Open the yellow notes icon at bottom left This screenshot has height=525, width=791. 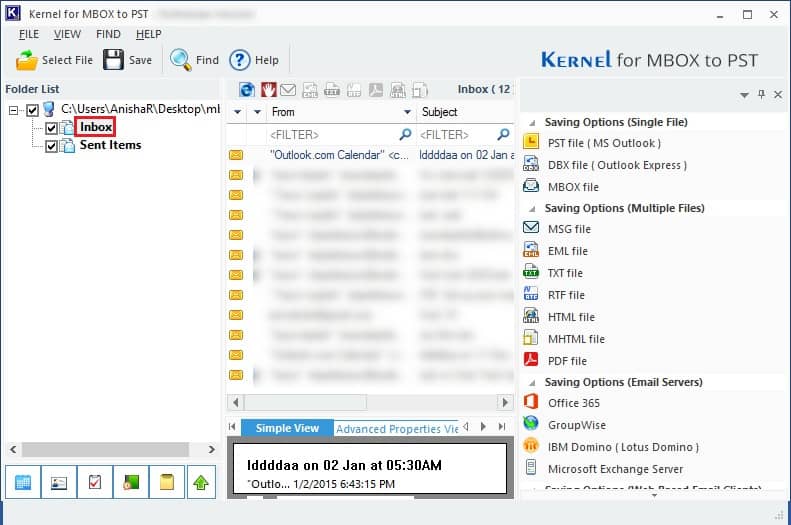(167, 482)
